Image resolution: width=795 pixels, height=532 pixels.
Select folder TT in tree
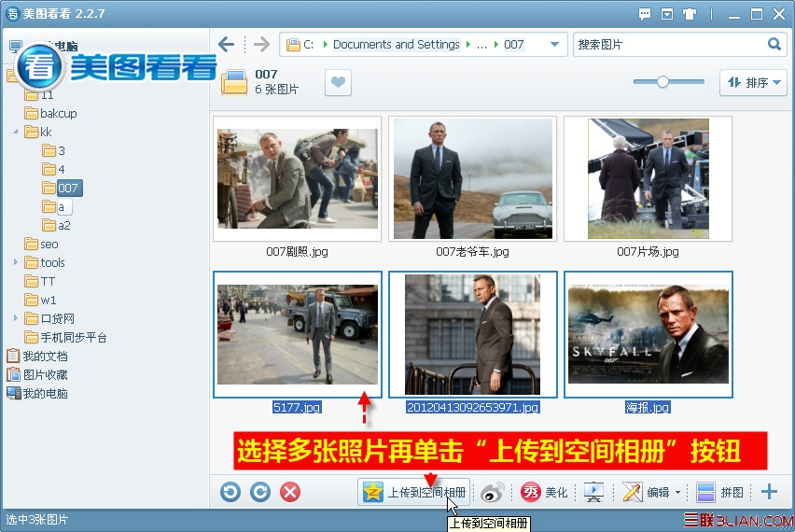pos(39,281)
